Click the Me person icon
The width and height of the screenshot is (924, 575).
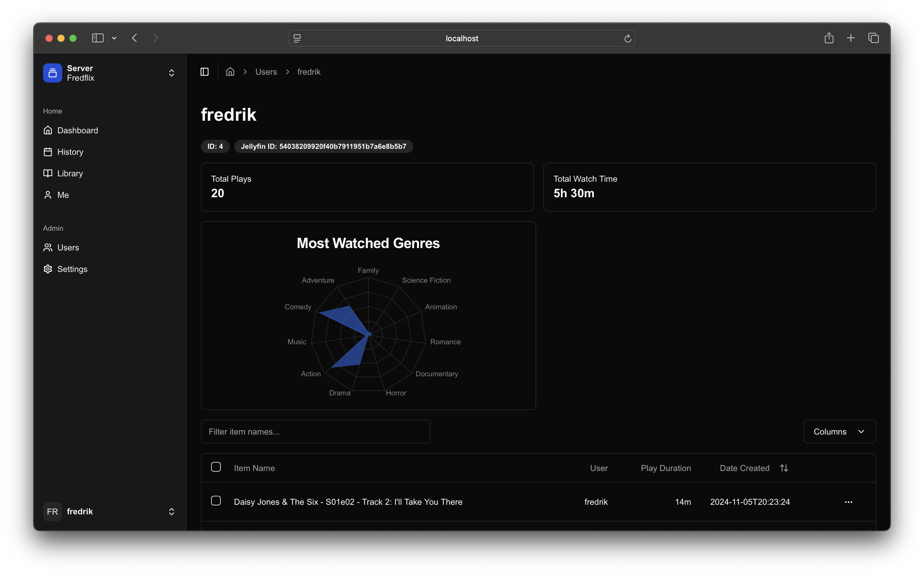click(48, 195)
